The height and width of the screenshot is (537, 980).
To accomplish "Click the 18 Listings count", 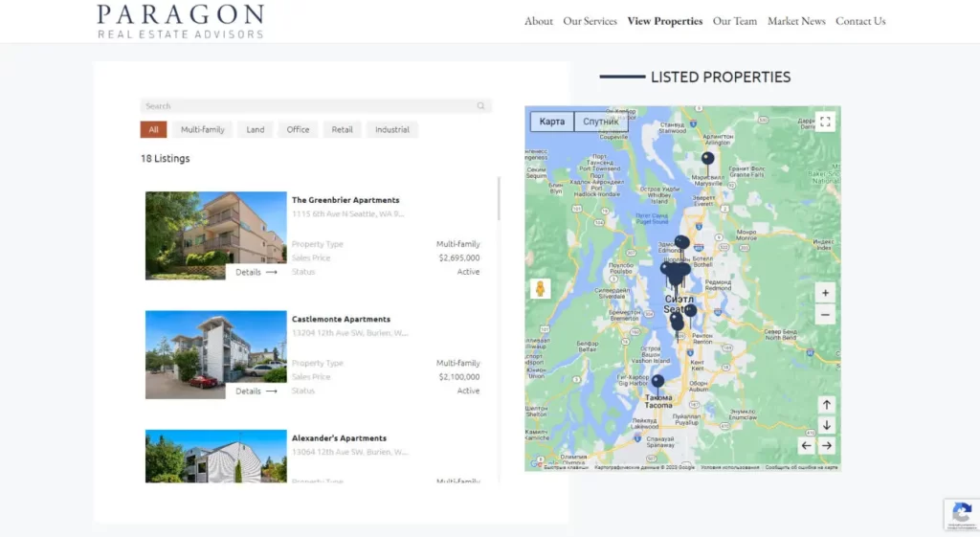I will pos(165,158).
